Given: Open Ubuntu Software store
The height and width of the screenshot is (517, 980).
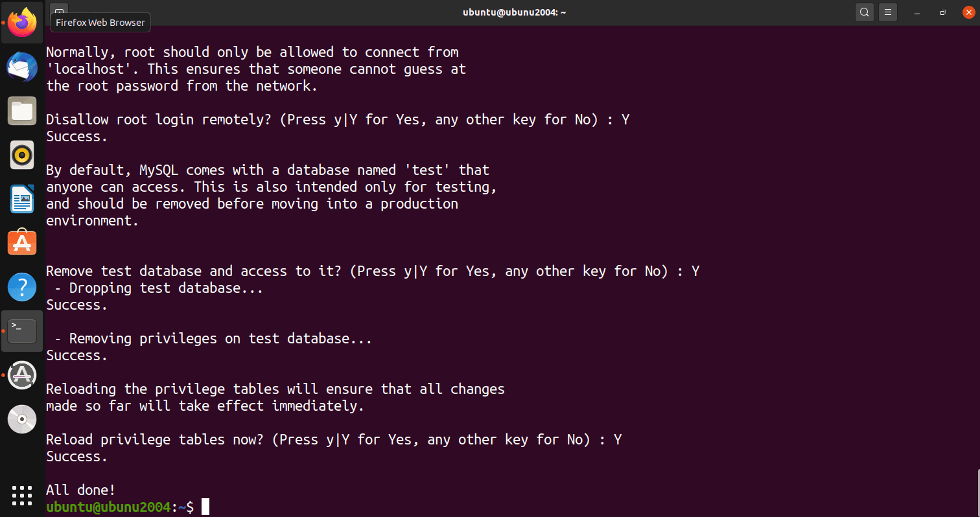Looking at the screenshot, I should click(22, 243).
